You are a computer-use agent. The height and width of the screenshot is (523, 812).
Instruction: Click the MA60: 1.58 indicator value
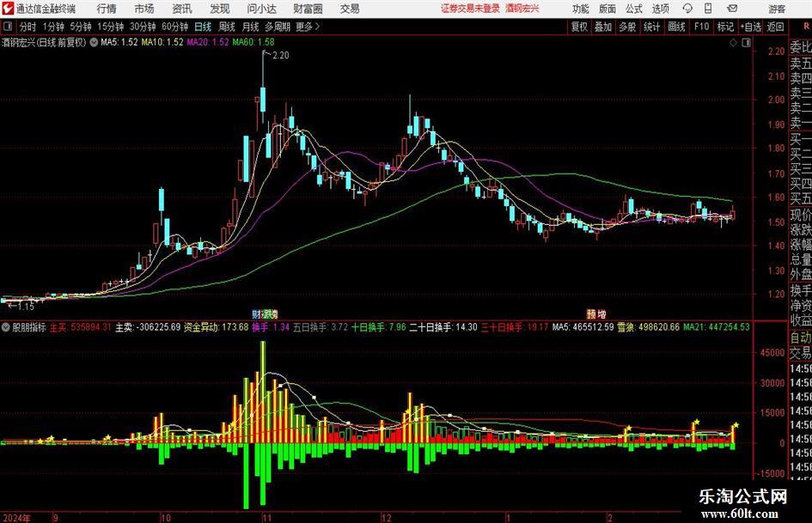click(x=253, y=42)
